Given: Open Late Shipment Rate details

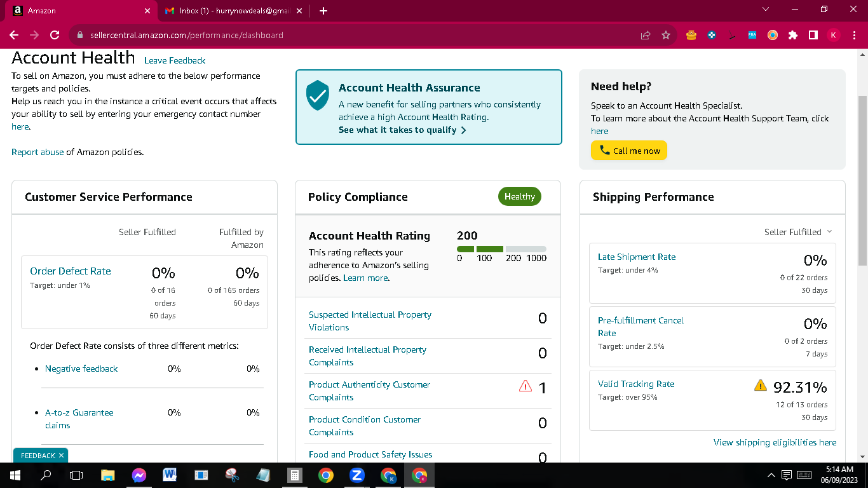Looking at the screenshot, I should [x=637, y=257].
